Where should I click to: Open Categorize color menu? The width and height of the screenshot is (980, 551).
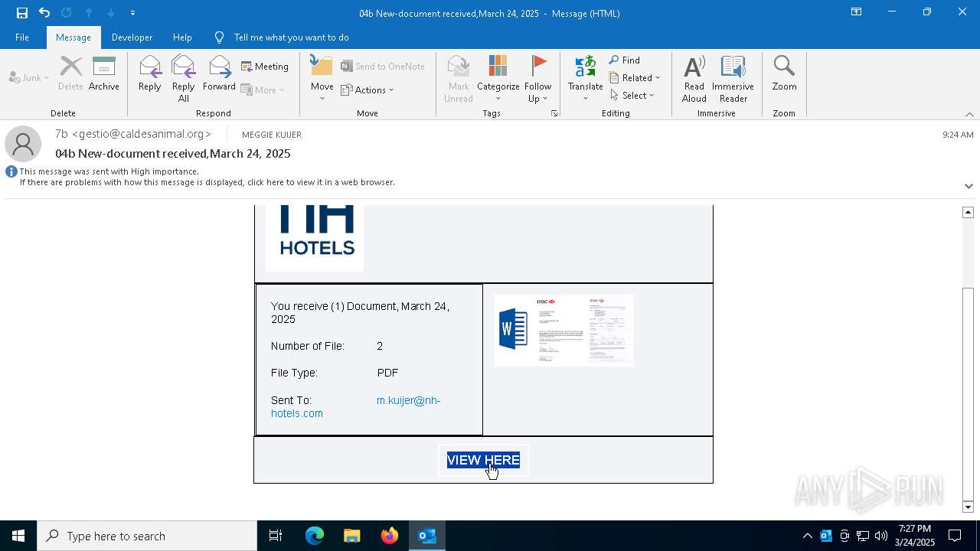coord(498,79)
